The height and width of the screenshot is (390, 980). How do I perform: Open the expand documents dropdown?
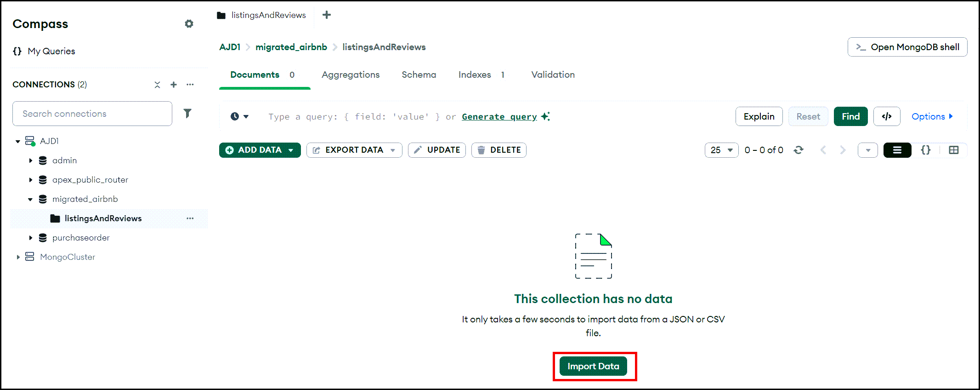click(867, 150)
